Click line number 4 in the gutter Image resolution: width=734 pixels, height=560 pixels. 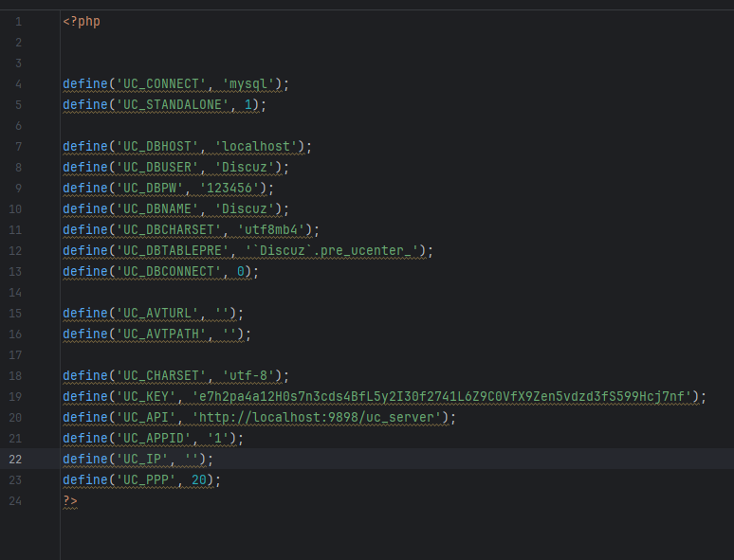pyautogui.click(x=18, y=83)
